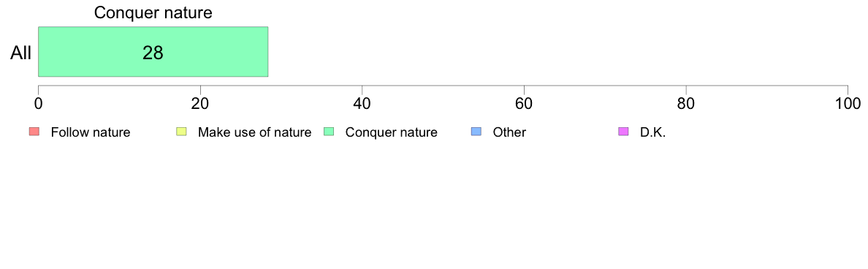Click the 40 axis tick label
The width and height of the screenshot is (868, 269).
(362, 103)
